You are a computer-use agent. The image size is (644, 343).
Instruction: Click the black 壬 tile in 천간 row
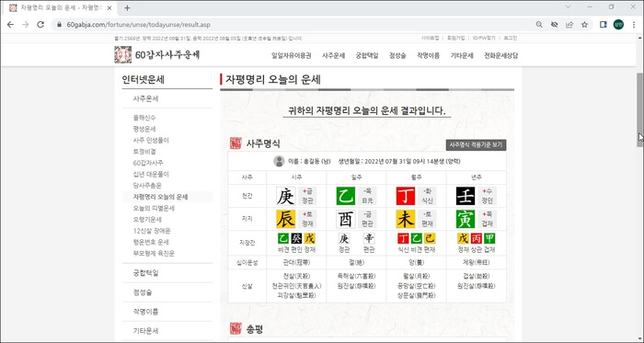[466, 196]
